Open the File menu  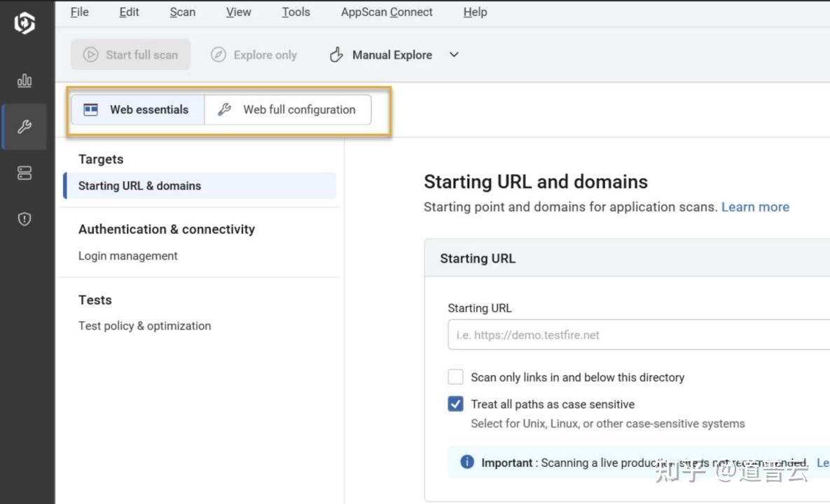(79, 12)
